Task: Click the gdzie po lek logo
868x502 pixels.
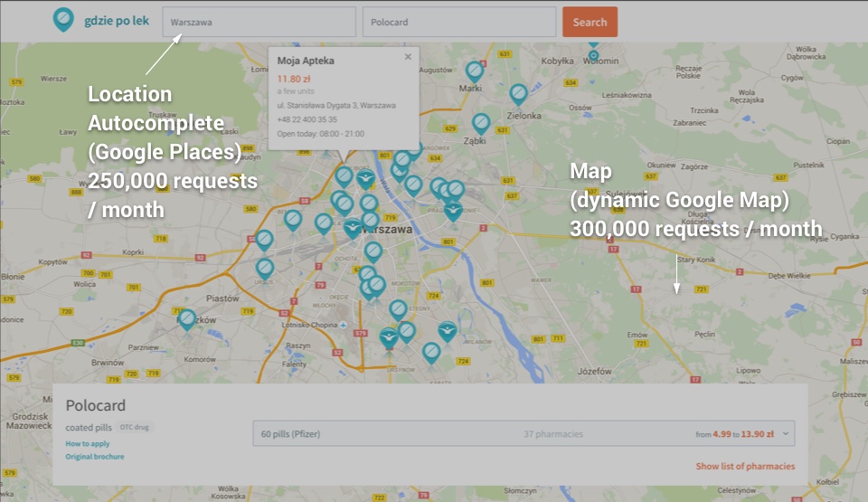Action: pyautogui.click(x=100, y=21)
